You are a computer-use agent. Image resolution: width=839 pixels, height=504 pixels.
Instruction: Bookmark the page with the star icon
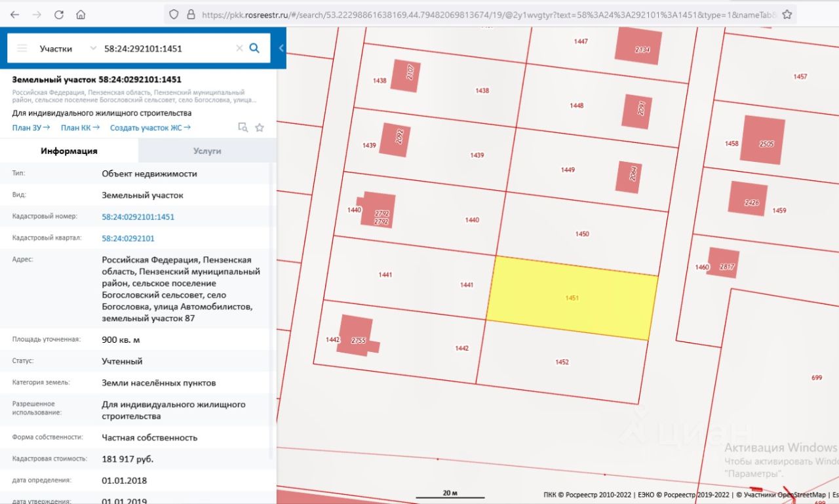[x=787, y=14]
